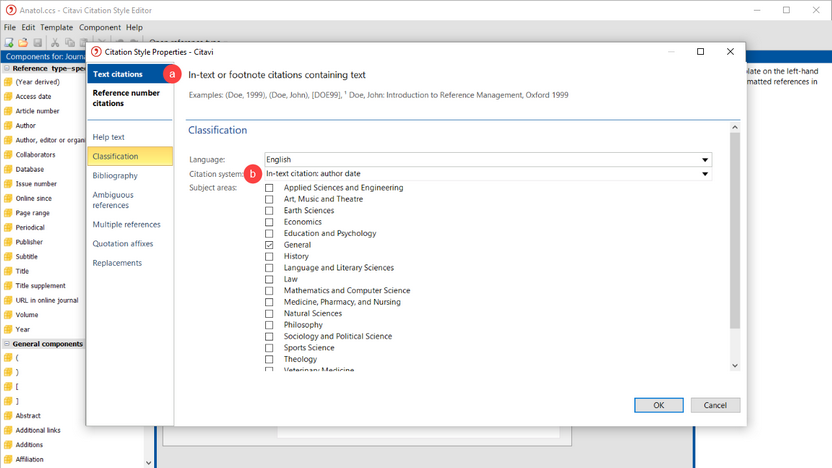Check Sociology and Political Science
The image size is (832, 468).
[270, 336]
